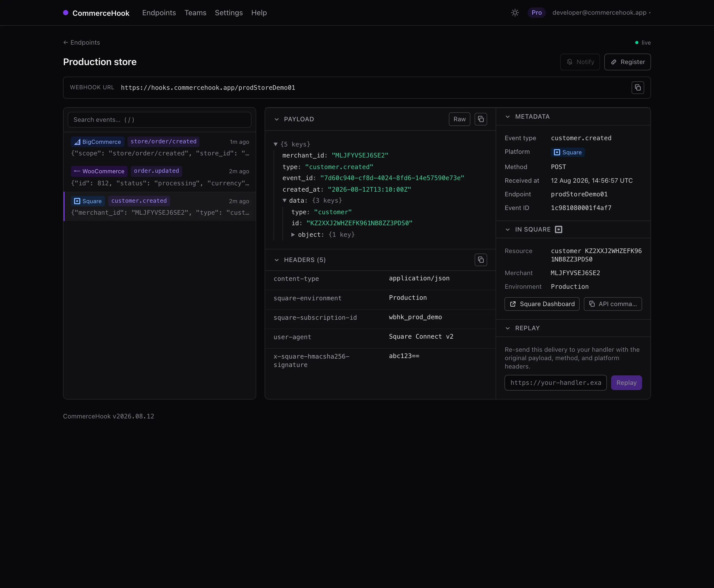Open the developer@commercehook.app account menu
This screenshot has width=714, height=588.
tap(602, 13)
